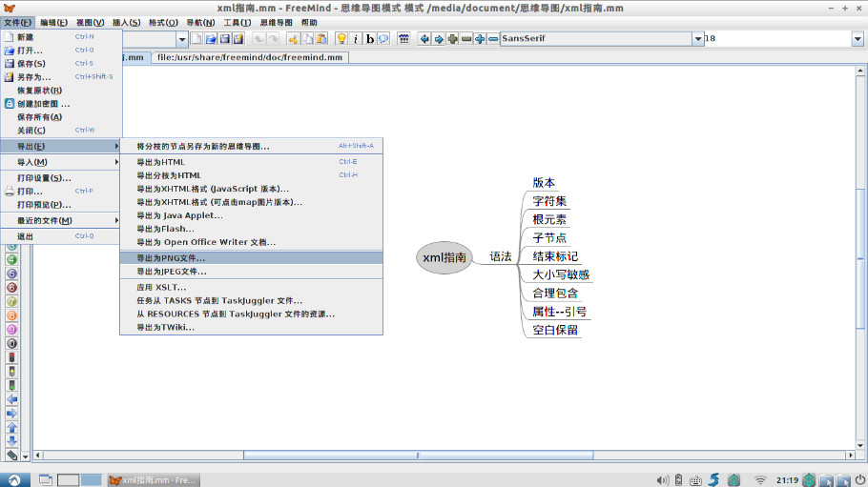Click the Cut scissors toolbar icon
868x487 pixels.
(x=293, y=38)
